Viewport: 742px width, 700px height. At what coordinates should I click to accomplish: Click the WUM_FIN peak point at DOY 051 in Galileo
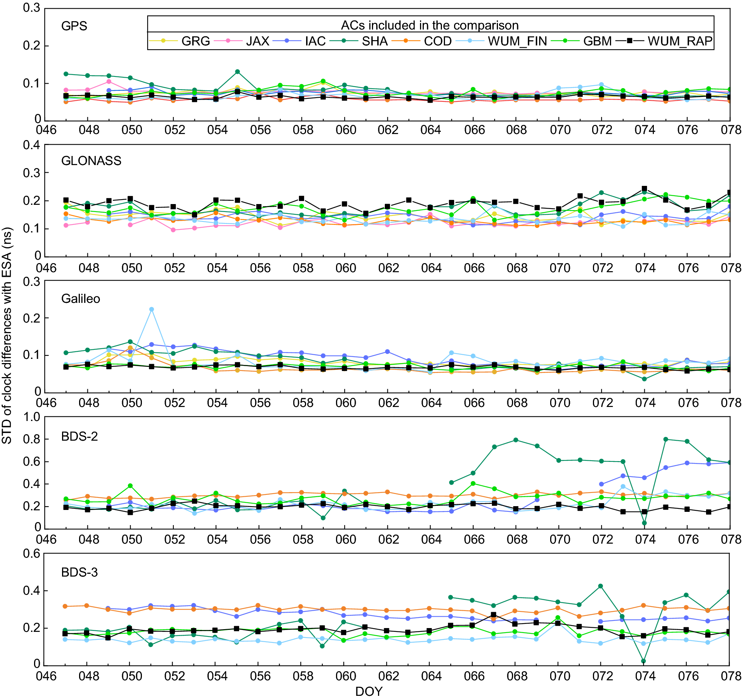[x=152, y=309]
